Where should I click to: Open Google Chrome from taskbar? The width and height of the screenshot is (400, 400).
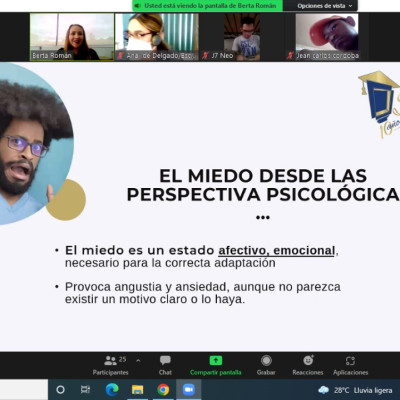coord(163,389)
